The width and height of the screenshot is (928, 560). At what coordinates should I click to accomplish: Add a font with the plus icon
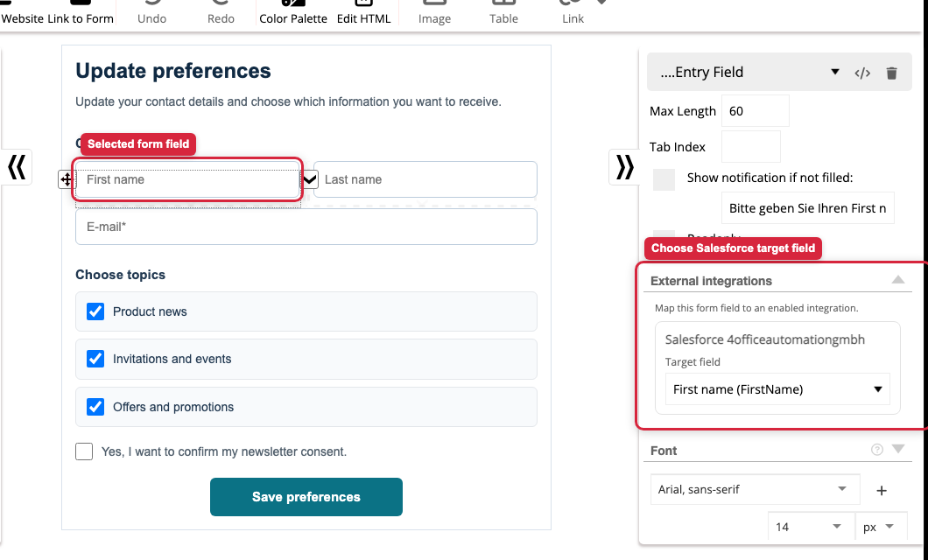(x=882, y=490)
